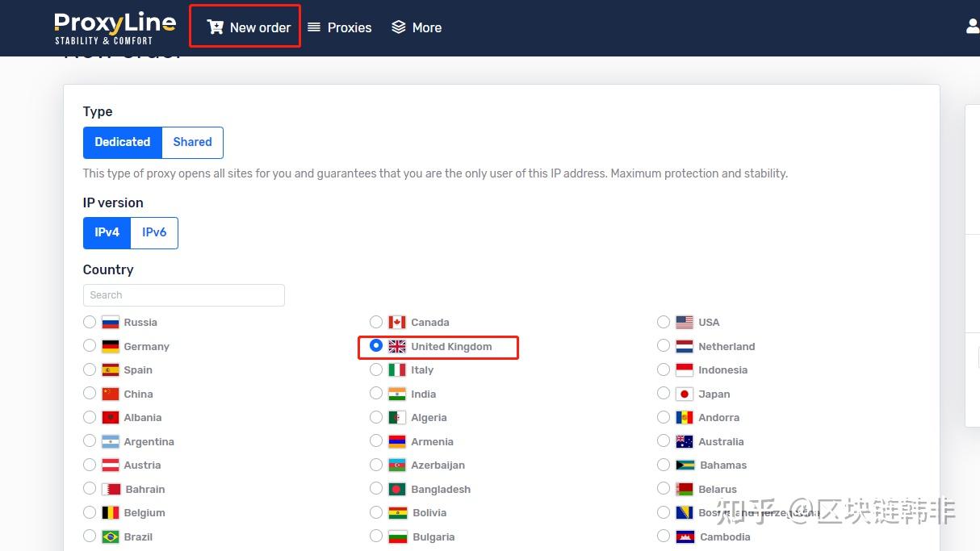This screenshot has height=551, width=980.
Task: Click the Japan flag icon
Action: pyautogui.click(x=685, y=394)
